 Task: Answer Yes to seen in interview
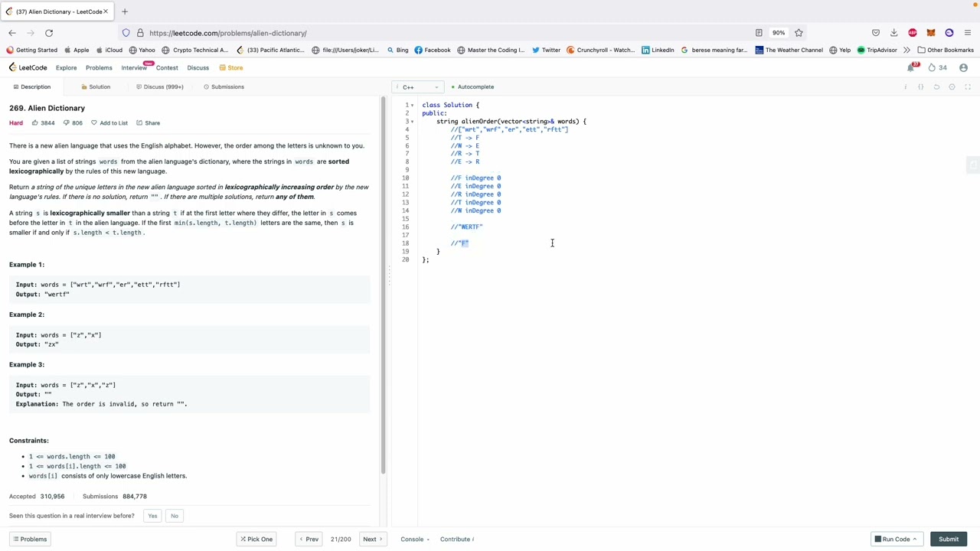[x=152, y=516]
